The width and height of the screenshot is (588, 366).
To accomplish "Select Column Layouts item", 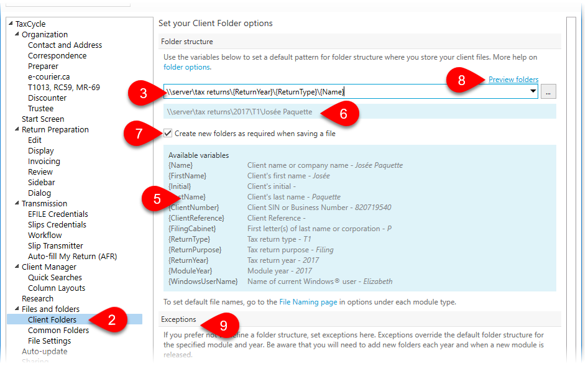I will tap(57, 288).
